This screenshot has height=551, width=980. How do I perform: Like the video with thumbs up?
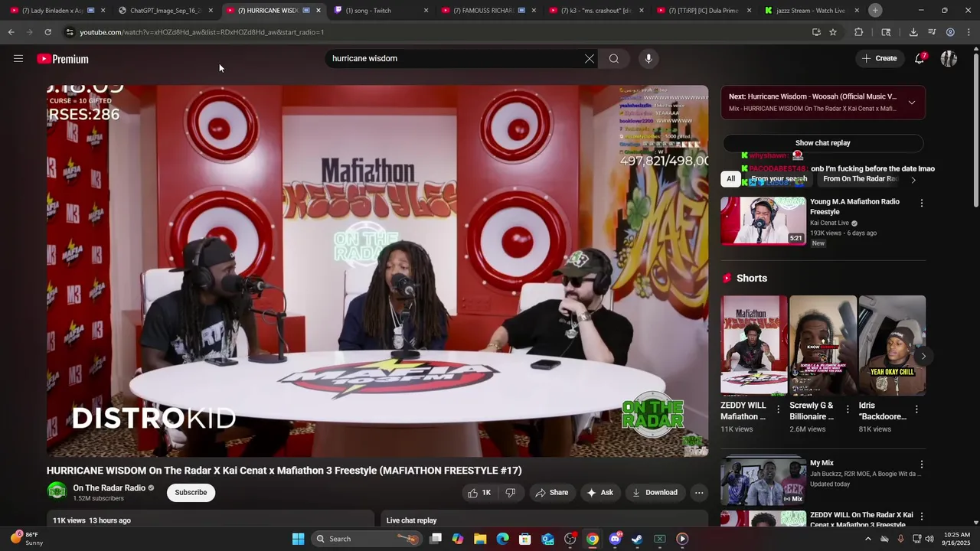(480, 493)
